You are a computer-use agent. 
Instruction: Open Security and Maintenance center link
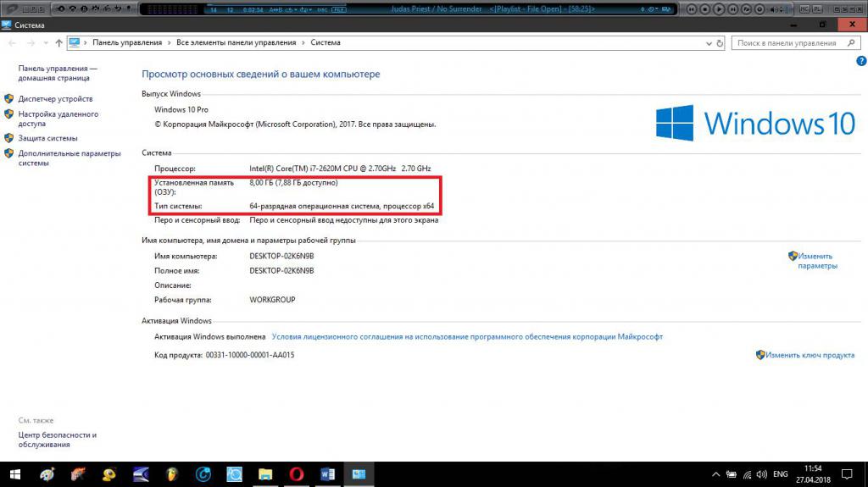(x=58, y=440)
